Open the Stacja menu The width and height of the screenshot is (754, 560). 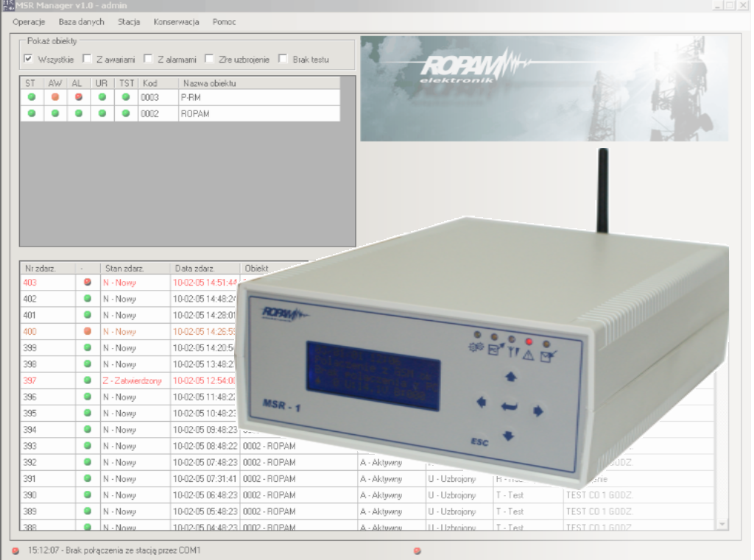pyautogui.click(x=129, y=22)
